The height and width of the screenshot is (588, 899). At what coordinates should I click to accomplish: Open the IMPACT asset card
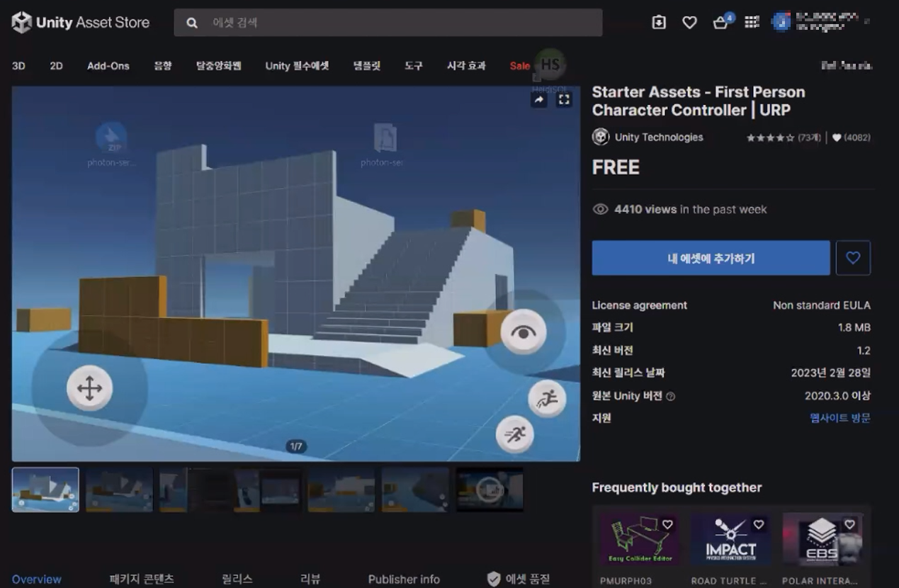click(731, 540)
